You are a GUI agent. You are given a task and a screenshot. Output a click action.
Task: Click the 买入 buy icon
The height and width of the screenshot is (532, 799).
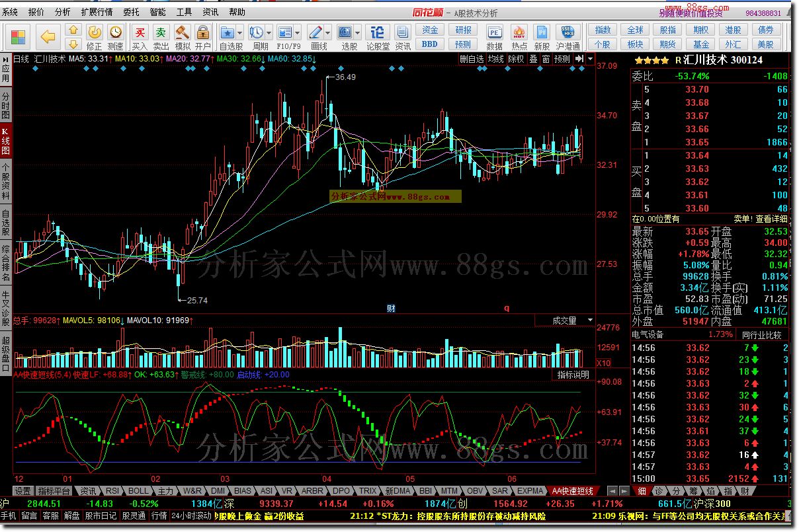140,37
